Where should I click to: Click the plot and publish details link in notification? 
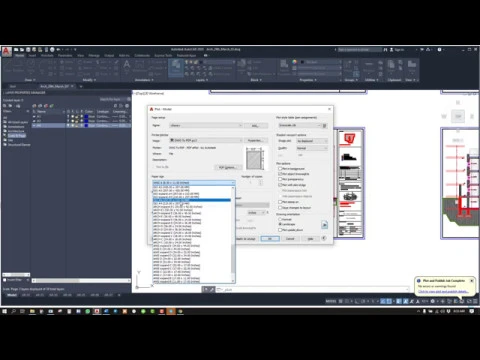[x=443, y=292]
